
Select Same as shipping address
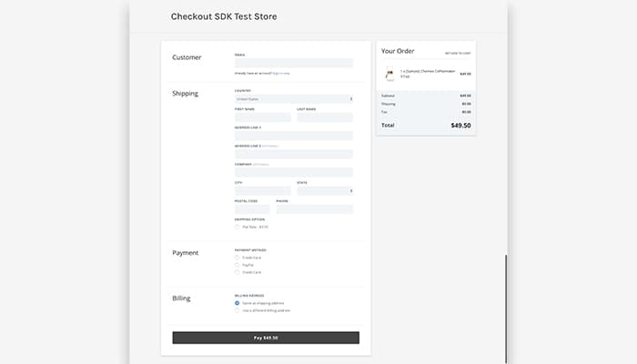click(x=238, y=303)
